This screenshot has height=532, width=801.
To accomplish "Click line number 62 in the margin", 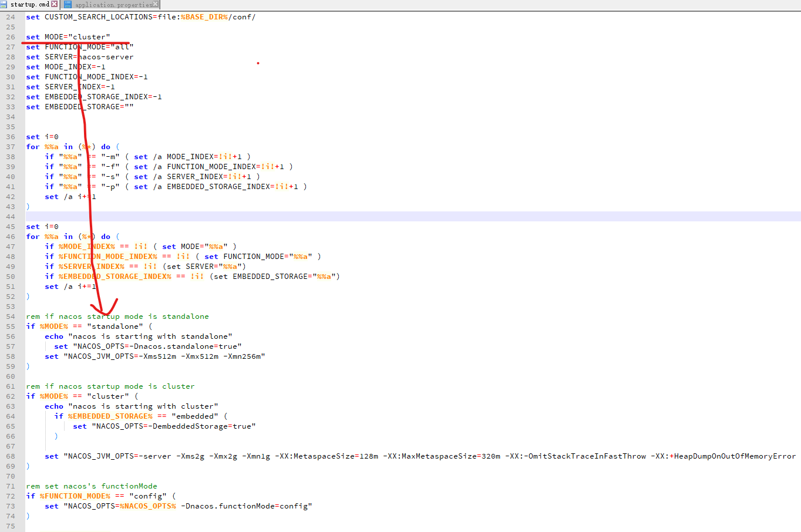I will [11, 396].
